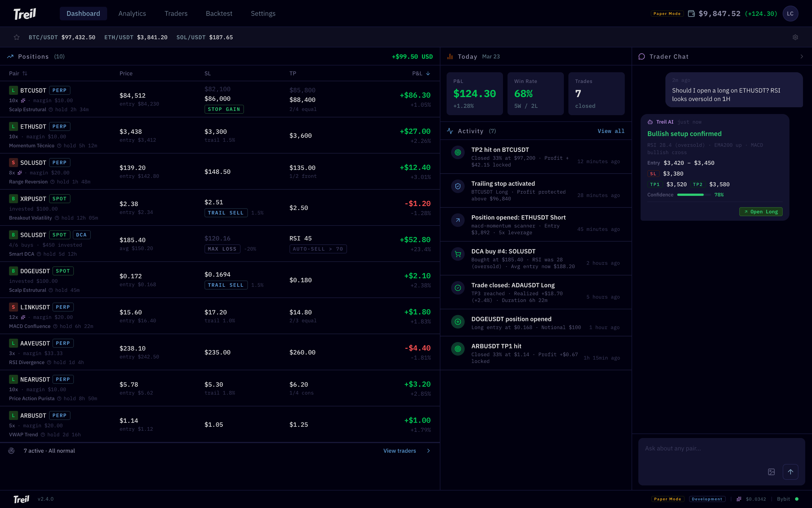Click the Treil AI robot icon
The image size is (812, 508).
(x=650, y=122)
